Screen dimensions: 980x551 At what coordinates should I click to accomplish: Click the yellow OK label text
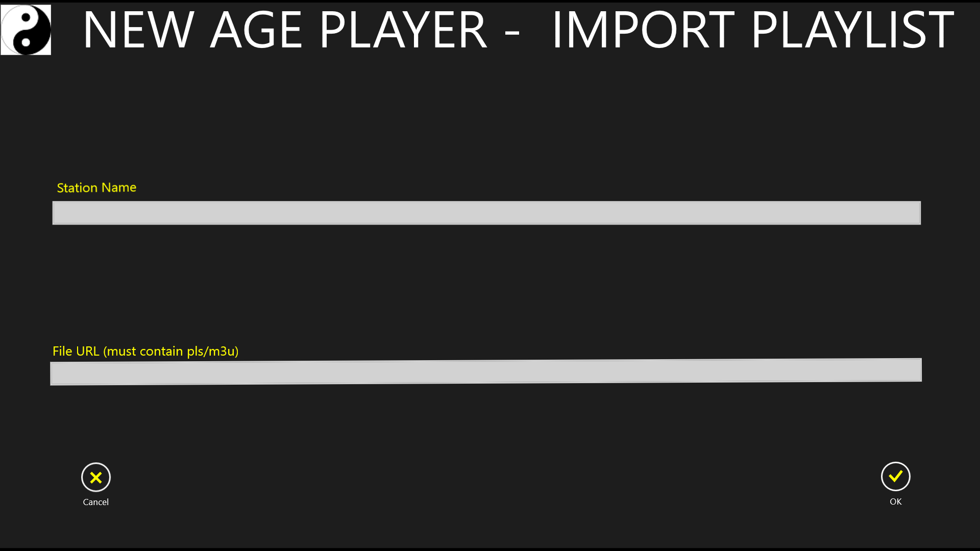click(x=895, y=501)
